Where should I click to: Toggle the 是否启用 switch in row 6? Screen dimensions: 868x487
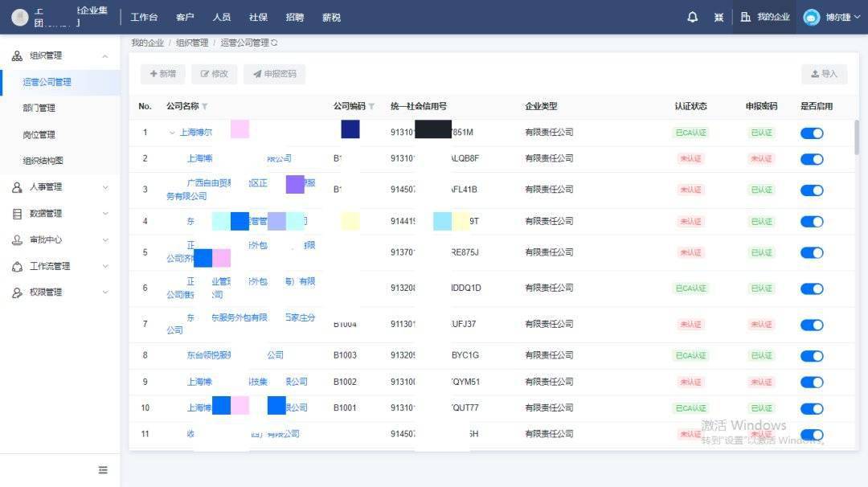coord(812,289)
